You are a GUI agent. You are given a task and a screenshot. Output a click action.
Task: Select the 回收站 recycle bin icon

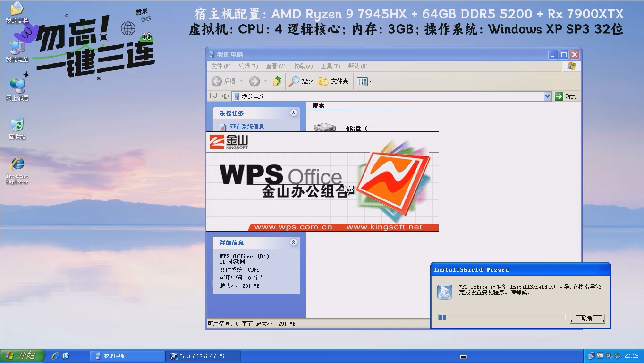click(17, 129)
